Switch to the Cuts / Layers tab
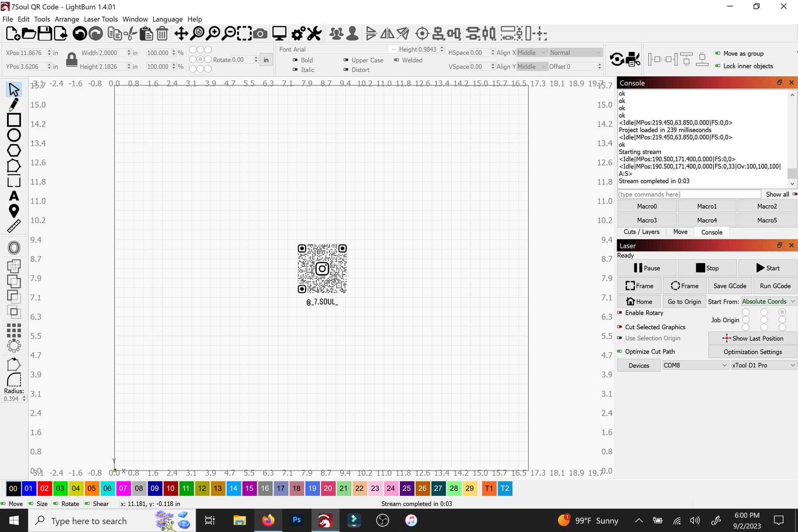 pyautogui.click(x=641, y=232)
